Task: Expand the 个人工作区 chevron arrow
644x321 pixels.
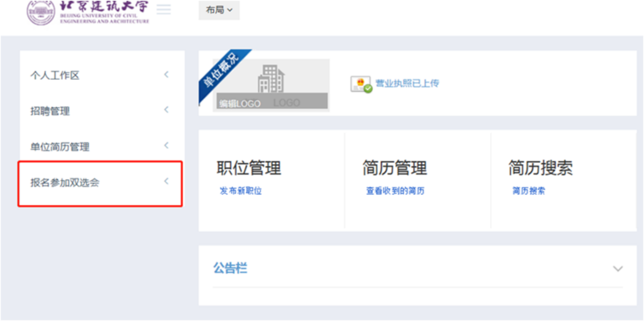Action: pyautogui.click(x=166, y=74)
